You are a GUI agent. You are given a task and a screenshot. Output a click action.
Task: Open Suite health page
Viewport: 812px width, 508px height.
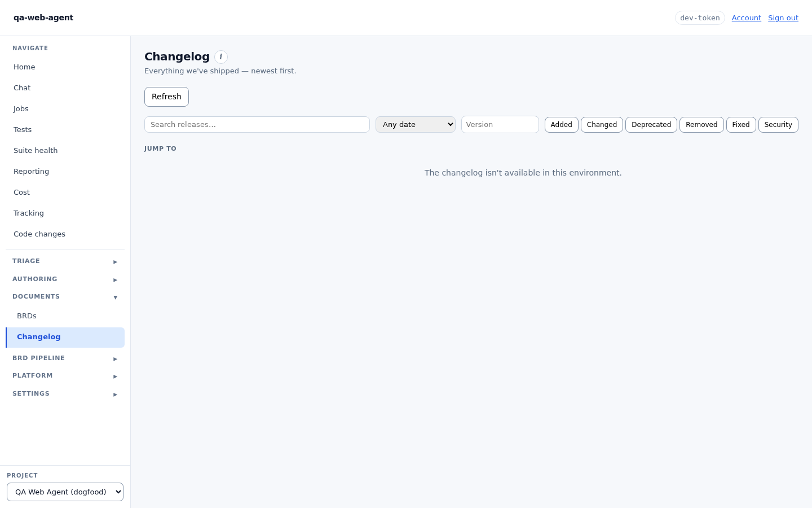click(65, 151)
